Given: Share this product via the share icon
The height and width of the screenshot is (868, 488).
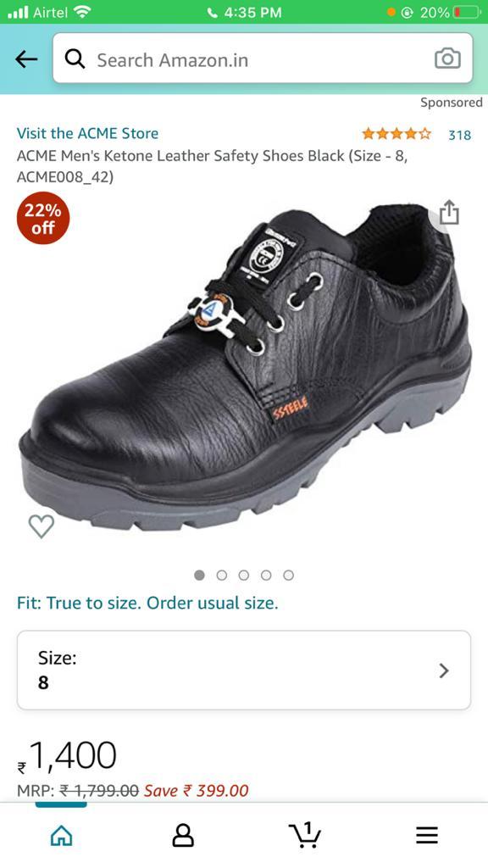Looking at the screenshot, I should tap(449, 212).
